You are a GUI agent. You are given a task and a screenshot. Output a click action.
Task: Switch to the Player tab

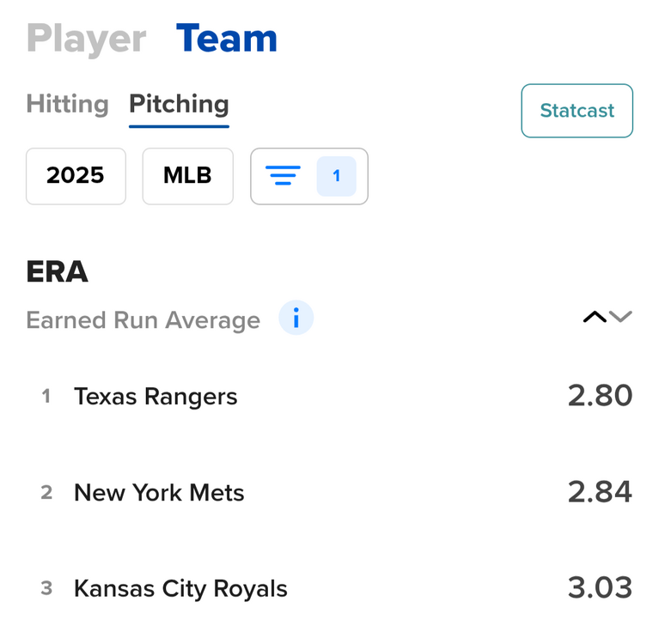click(x=86, y=39)
